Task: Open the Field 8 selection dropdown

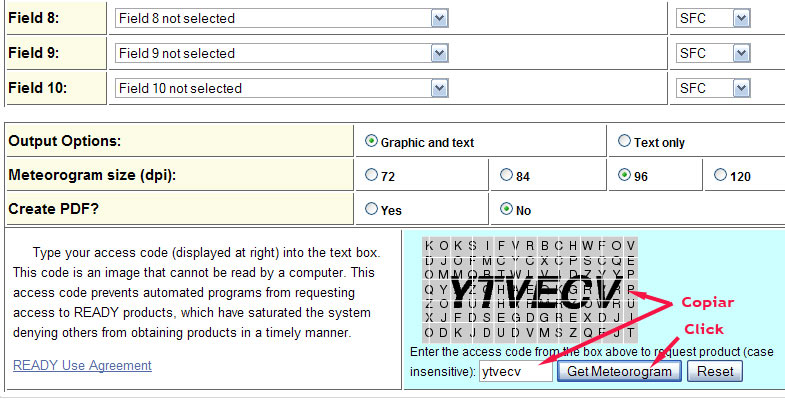Action: [x=281, y=19]
